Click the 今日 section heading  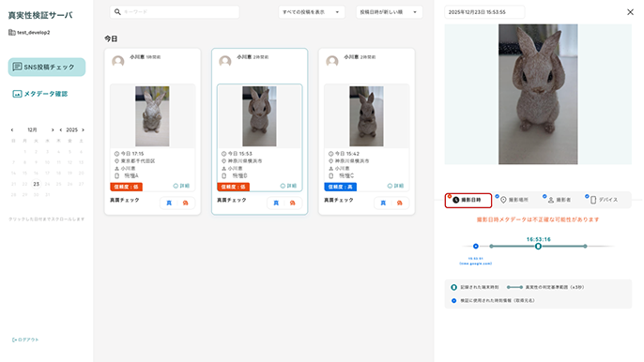click(111, 38)
